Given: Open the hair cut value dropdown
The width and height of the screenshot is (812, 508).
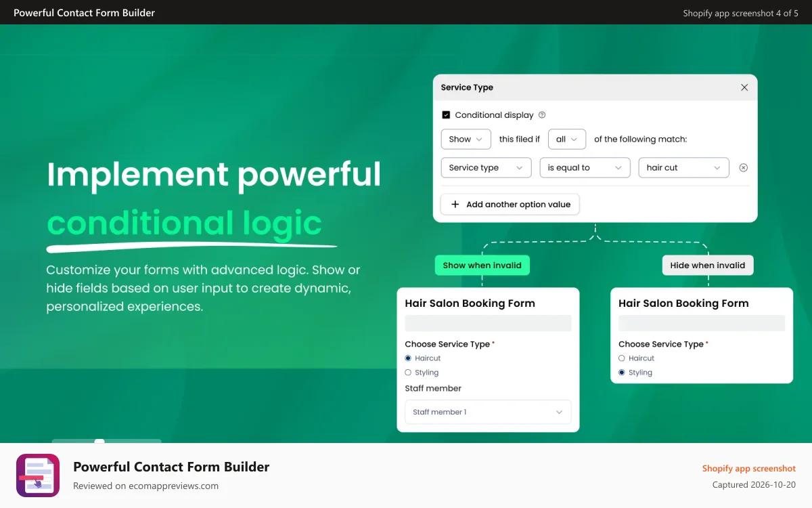Looking at the screenshot, I should click(683, 168).
